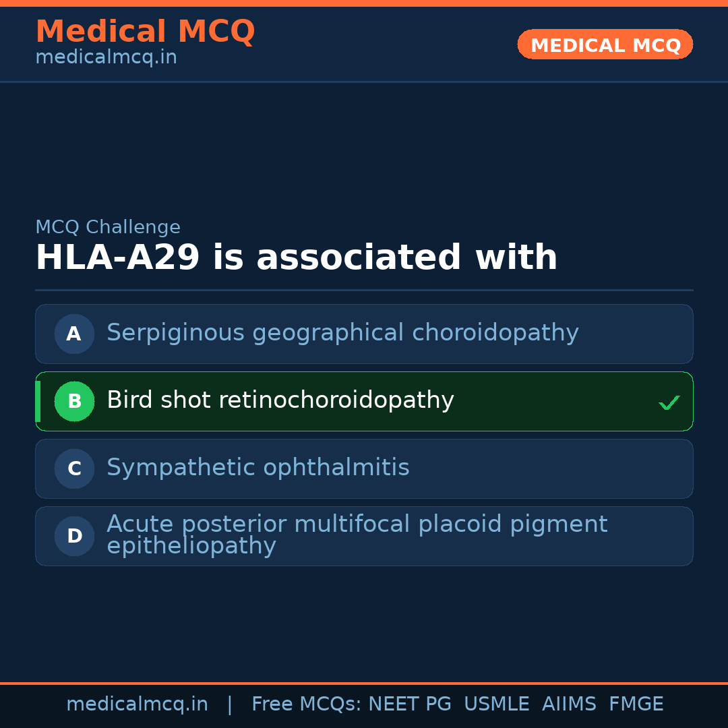Image resolution: width=728 pixels, height=728 pixels.
Task: Click the FMGE label in the footer
Action: pos(636,704)
